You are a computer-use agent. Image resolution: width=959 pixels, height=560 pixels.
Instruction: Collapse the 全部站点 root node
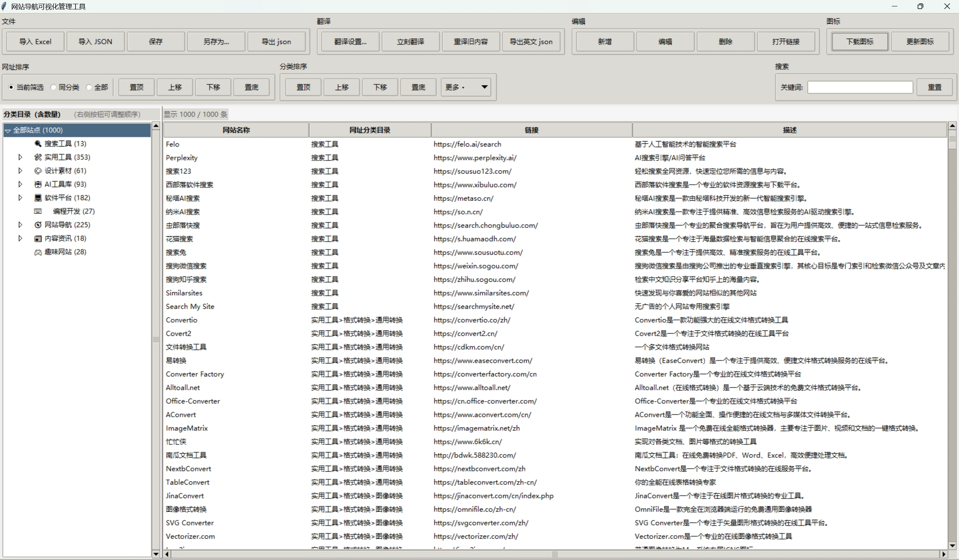[8, 130]
